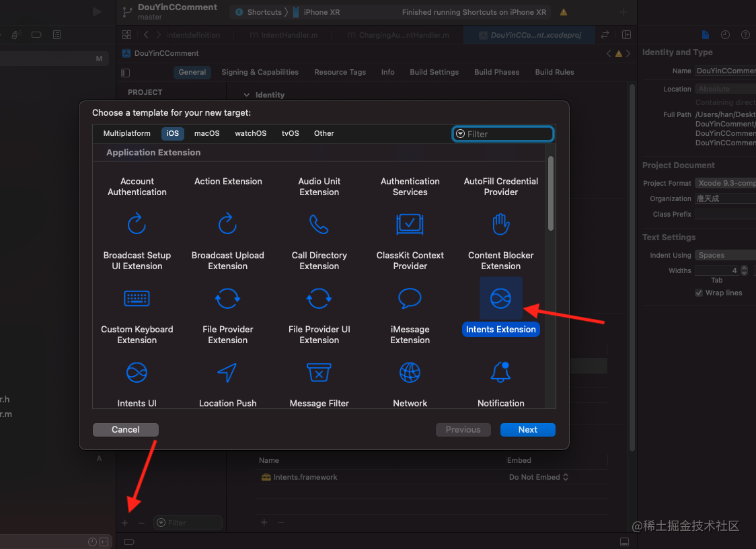Screen dimensions: 756x549
Task: Adjust the Tab width stepper
Action: pos(744,270)
